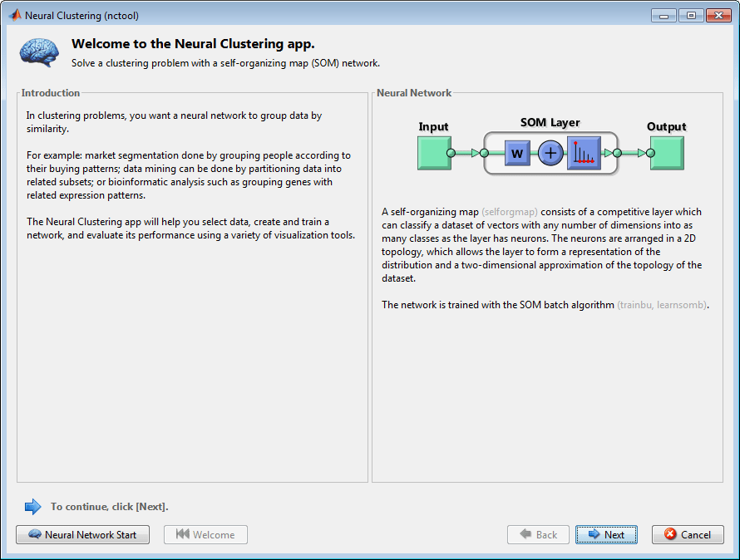Click the blue arrow beside continue hint
740x560 pixels.
click(32, 507)
